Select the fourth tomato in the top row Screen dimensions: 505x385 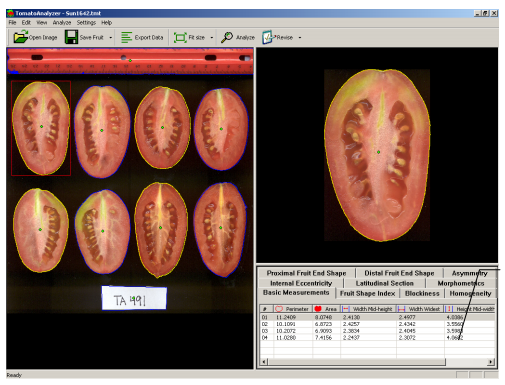[x=221, y=129]
